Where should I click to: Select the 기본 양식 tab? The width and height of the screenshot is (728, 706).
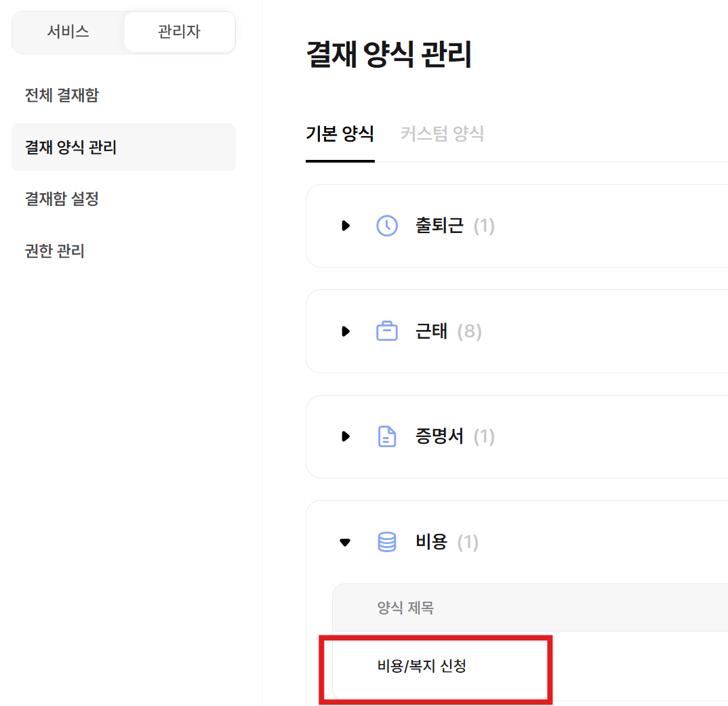click(x=340, y=133)
